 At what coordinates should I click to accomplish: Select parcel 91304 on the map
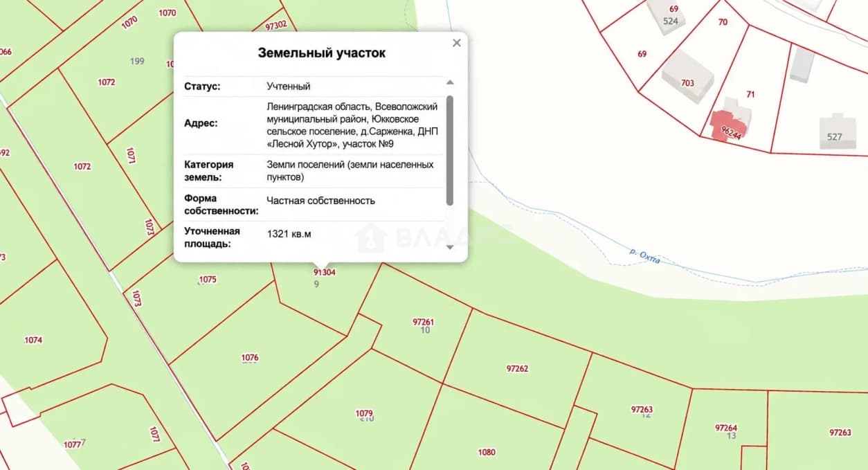pos(324,273)
